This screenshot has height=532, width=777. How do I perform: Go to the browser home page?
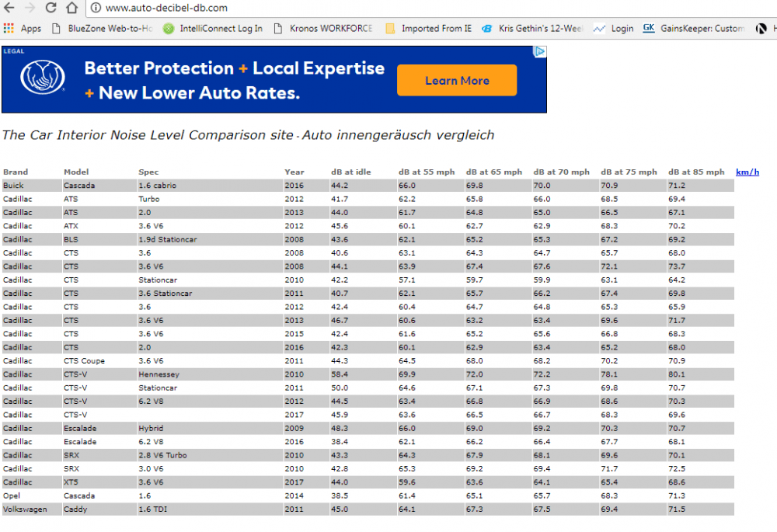click(71, 8)
